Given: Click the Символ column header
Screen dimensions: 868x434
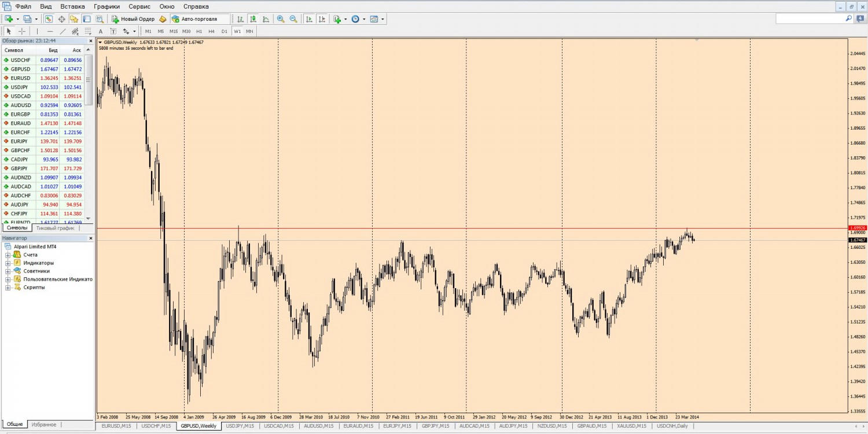Looking at the screenshot, I should 19,50.
